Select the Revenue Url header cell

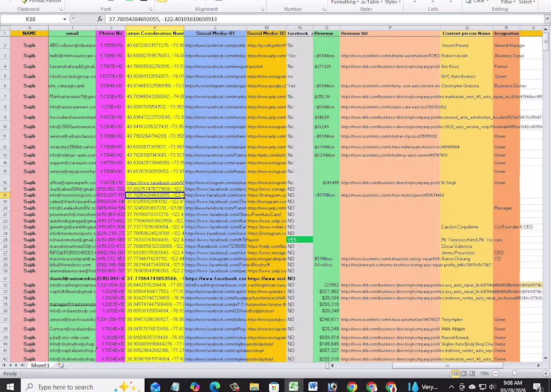pyautogui.click(x=390, y=34)
